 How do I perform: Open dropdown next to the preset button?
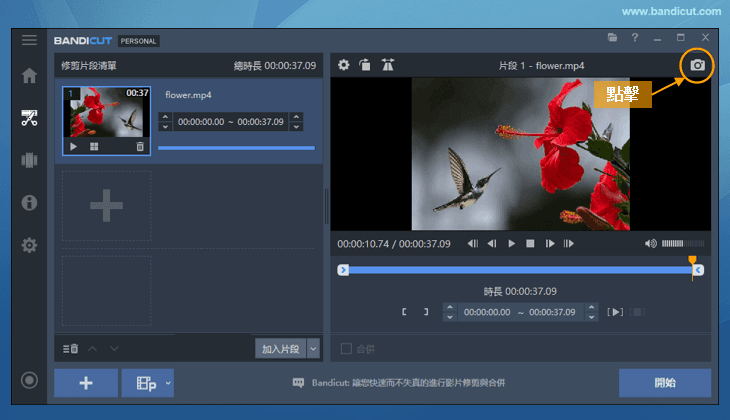[x=168, y=383]
